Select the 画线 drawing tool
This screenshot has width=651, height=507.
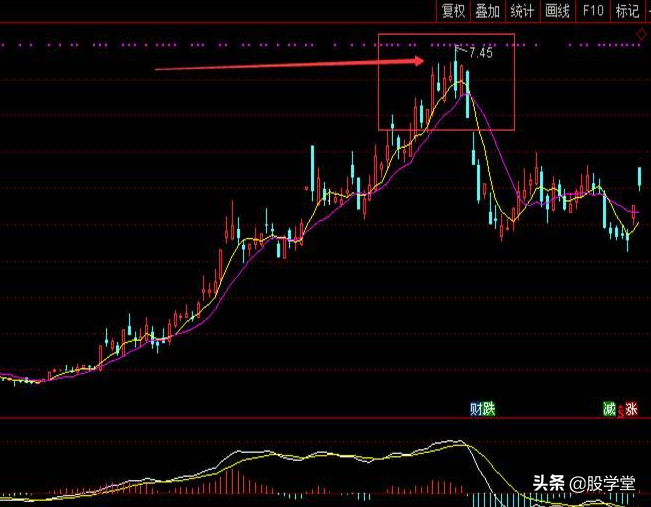click(557, 10)
